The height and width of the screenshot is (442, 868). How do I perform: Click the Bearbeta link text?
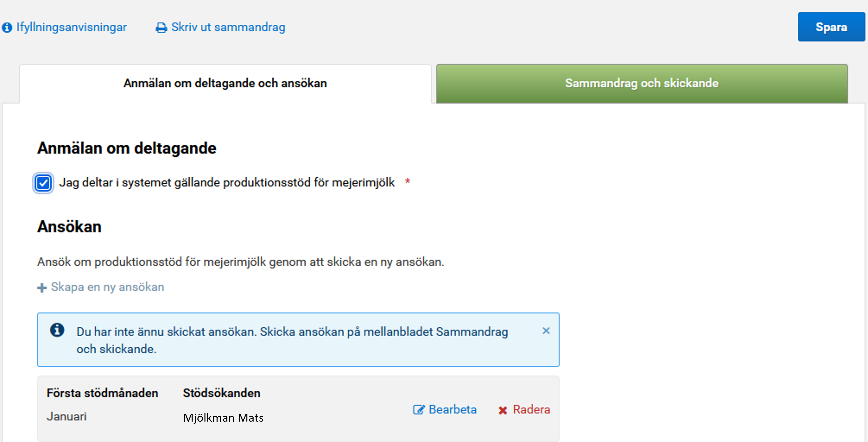pyautogui.click(x=453, y=409)
